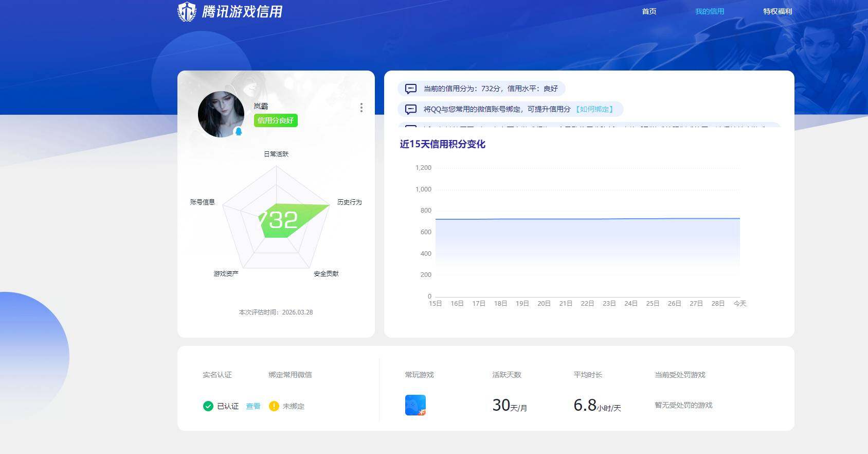The height and width of the screenshot is (454, 868).
Task: Click the QQ penguin badge on the avatar
Action: [239, 131]
